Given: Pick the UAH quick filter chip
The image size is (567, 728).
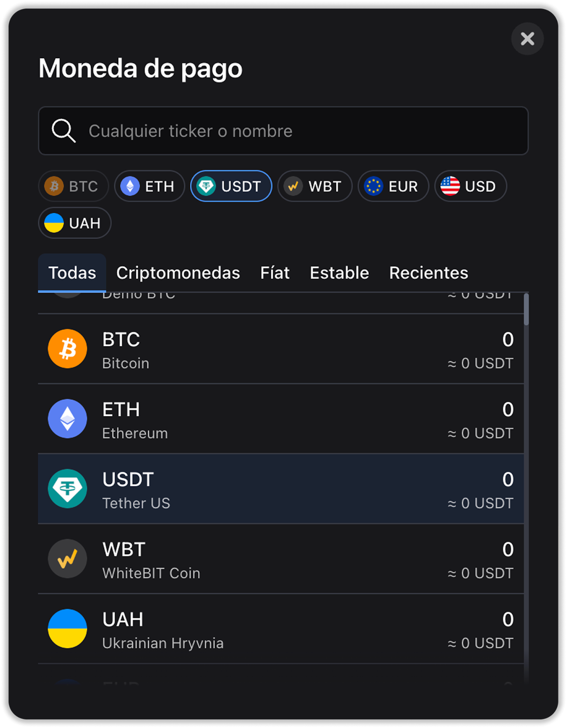Looking at the screenshot, I should coord(75,223).
